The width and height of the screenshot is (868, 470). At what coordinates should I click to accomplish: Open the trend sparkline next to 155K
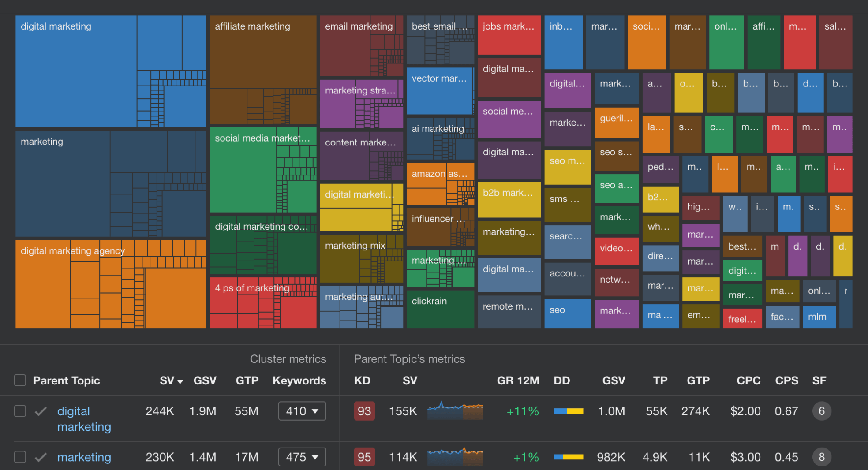455,410
